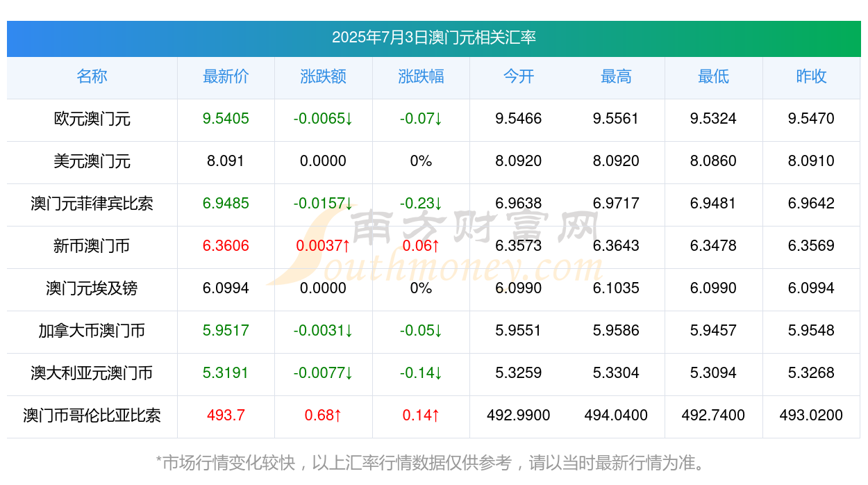
Task: Click the 最高 column header
Action: [x=616, y=76]
